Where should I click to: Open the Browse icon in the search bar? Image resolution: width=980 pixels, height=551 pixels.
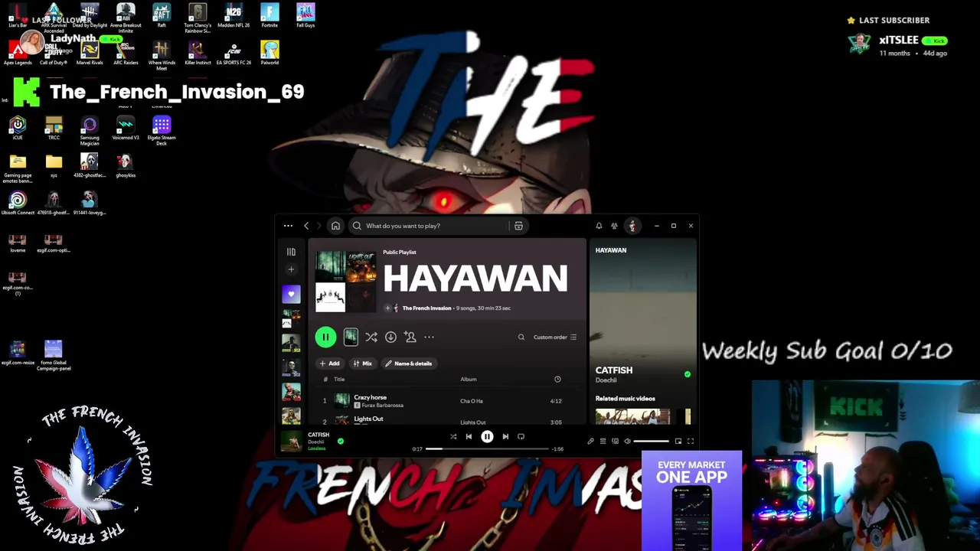(518, 226)
